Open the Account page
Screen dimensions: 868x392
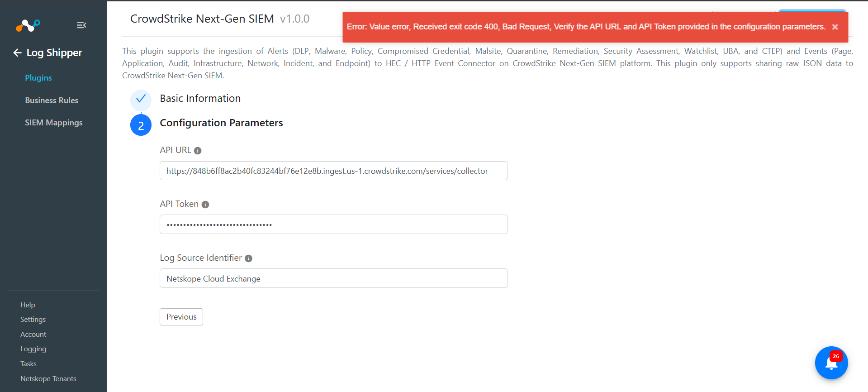33,335
